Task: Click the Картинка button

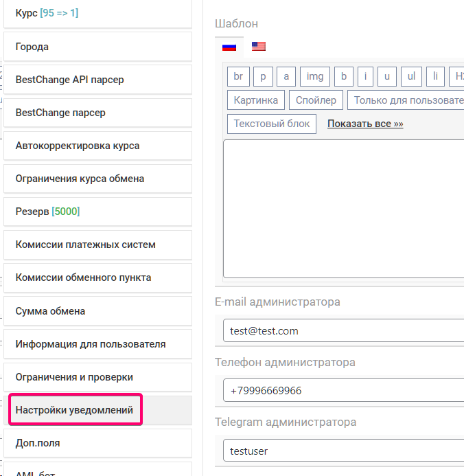Action: [255, 100]
